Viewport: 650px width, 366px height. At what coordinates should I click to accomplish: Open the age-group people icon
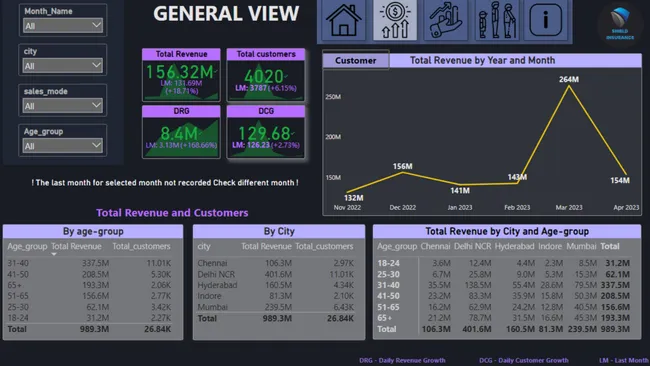(497, 20)
